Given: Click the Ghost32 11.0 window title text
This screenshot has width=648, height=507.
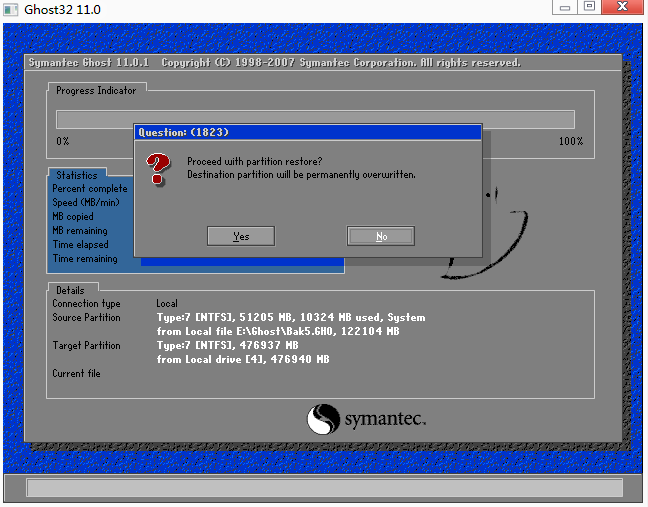Looking at the screenshot, I should 62,10.
